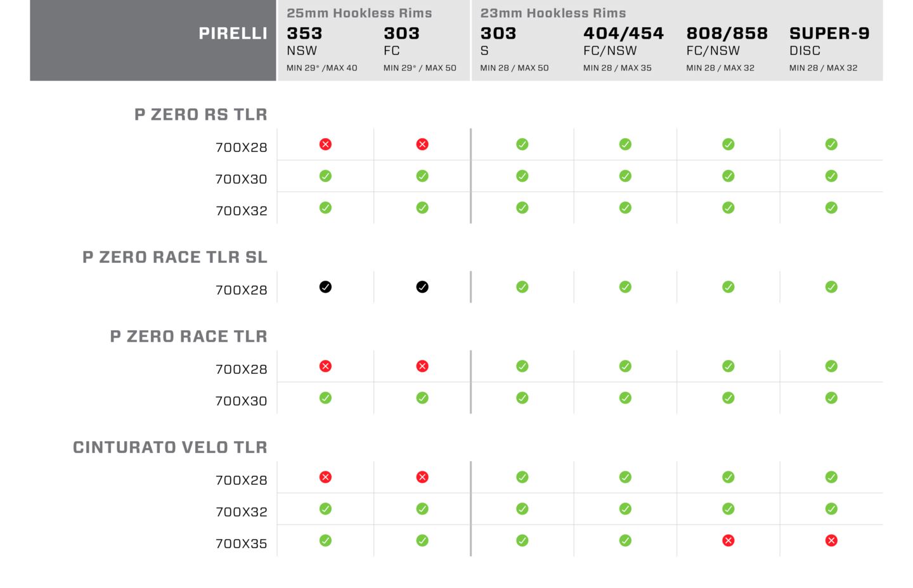Click green check for P Zero RS 700X32 Super-9 Disc
This screenshot has height=588, width=913.
[831, 208]
